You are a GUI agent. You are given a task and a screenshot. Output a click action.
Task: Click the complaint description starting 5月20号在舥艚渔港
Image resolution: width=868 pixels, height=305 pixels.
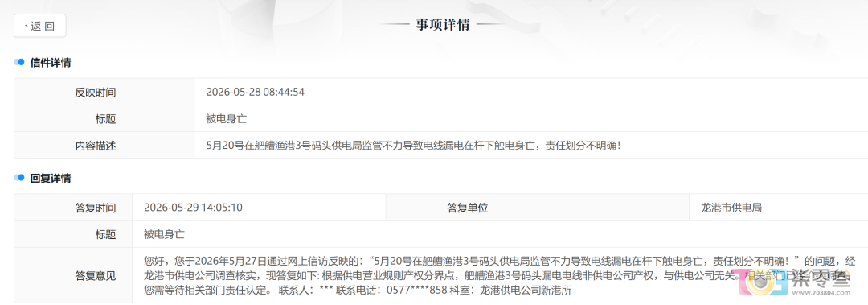click(x=414, y=146)
